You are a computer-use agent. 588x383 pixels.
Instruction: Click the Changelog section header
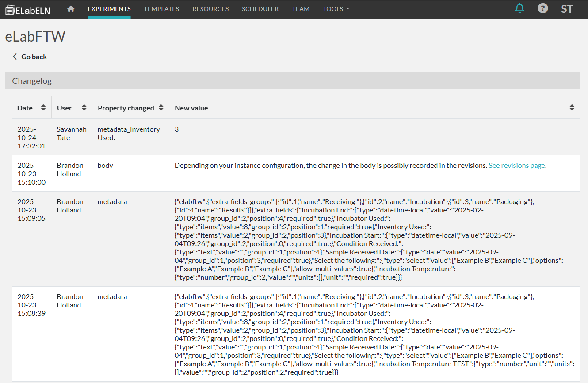[32, 81]
